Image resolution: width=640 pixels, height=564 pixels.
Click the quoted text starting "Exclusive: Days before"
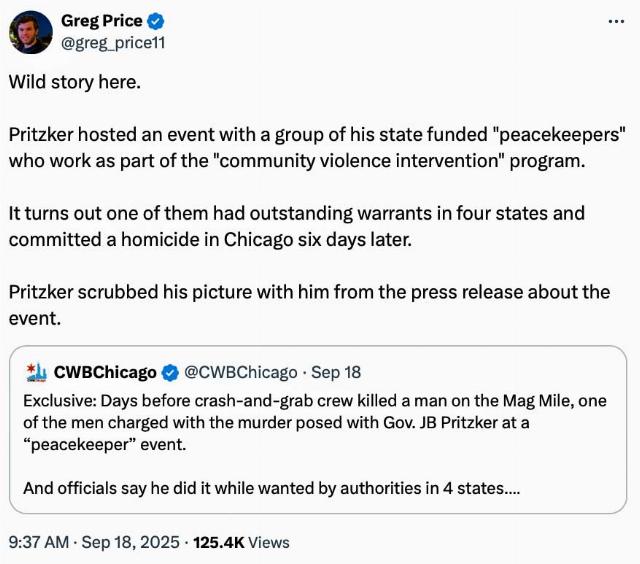click(315, 422)
